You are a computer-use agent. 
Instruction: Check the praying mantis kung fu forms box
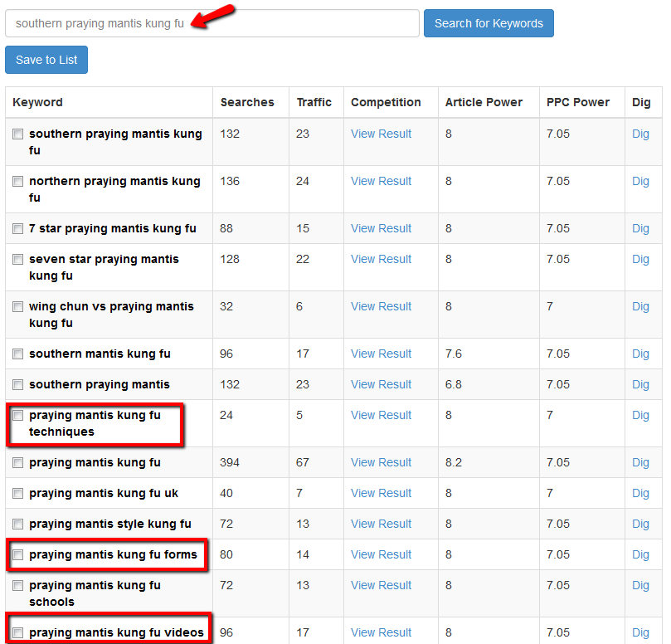(x=18, y=555)
